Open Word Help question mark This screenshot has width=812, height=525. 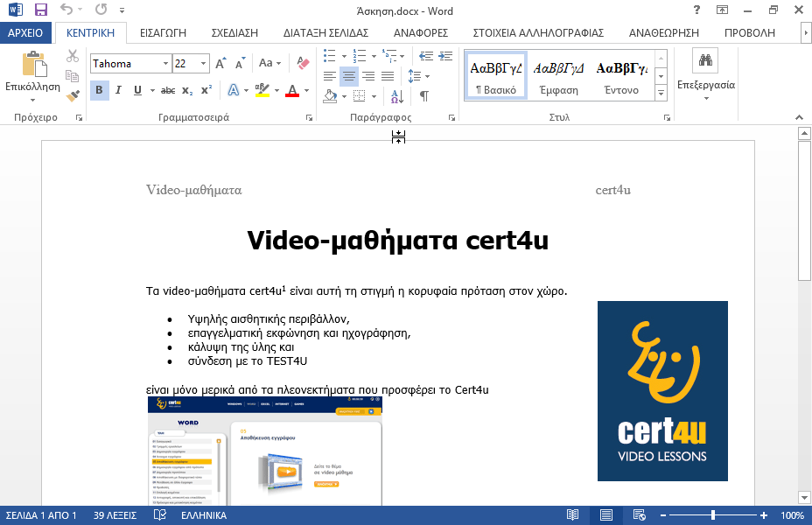(x=696, y=10)
